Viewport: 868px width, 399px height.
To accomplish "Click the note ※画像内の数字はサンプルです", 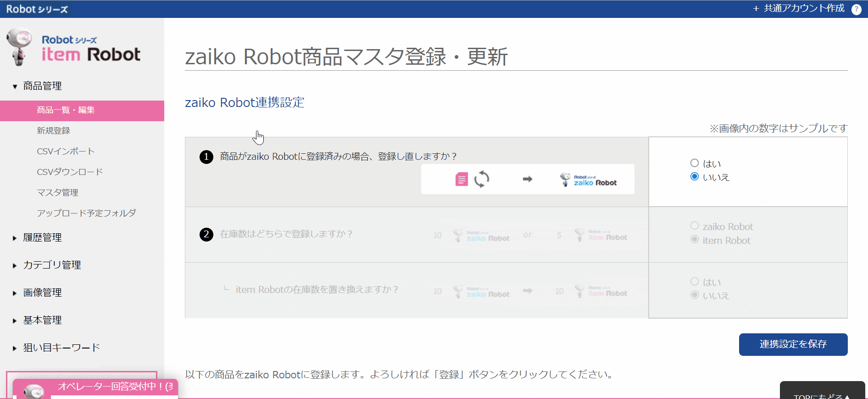I will click(x=779, y=129).
